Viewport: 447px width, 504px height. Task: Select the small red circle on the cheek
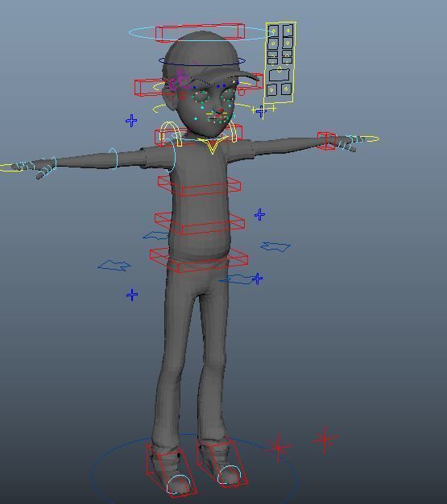coord(182,96)
